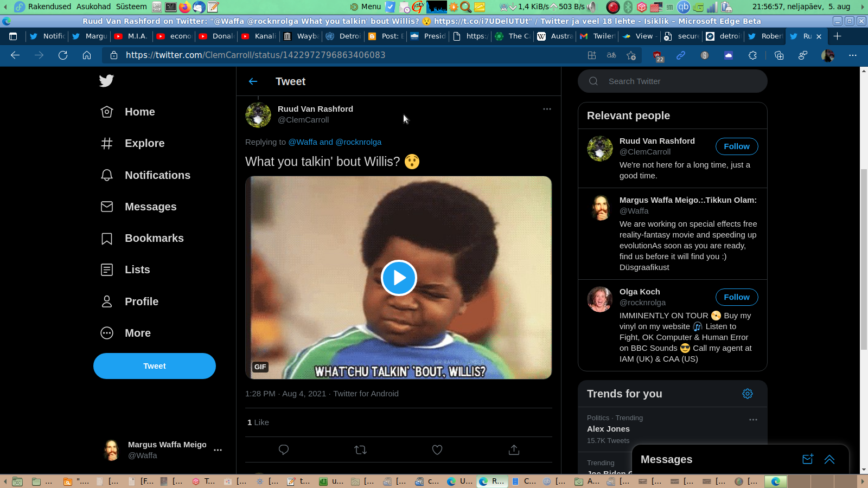868x488 pixels.
Task: Open the Asukohad places menu
Action: (93, 7)
